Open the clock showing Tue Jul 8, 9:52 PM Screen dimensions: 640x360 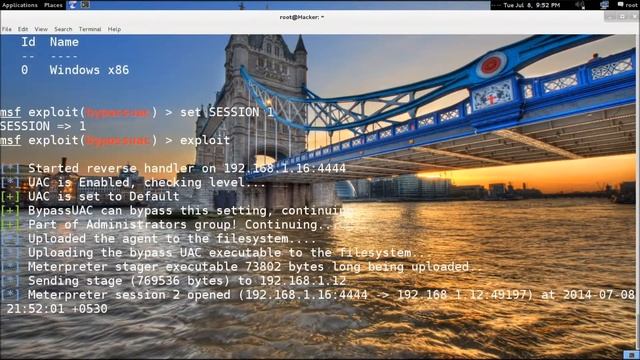531,5
